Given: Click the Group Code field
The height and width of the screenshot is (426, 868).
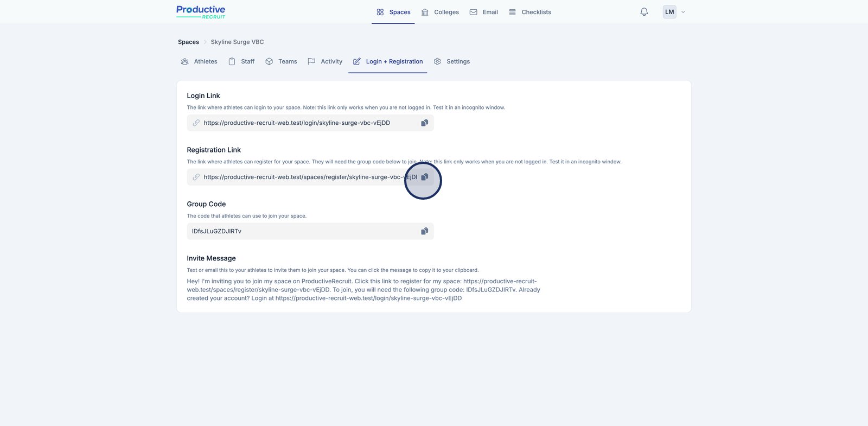Looking at the screenshot, I should (x=310, y=231).
